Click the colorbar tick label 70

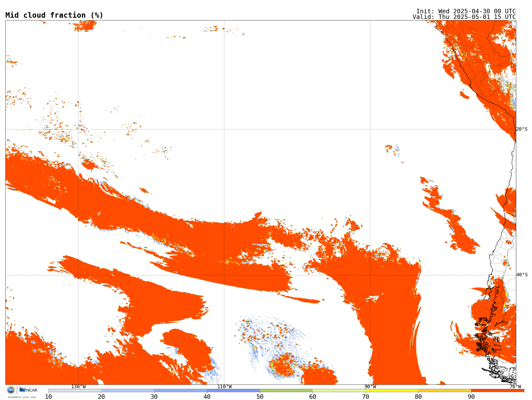coord(366,397)
